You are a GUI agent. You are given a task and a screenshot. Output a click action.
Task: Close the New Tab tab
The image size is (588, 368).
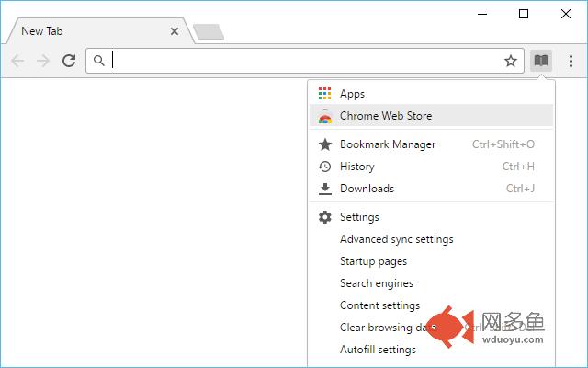[x=175, y=31]
